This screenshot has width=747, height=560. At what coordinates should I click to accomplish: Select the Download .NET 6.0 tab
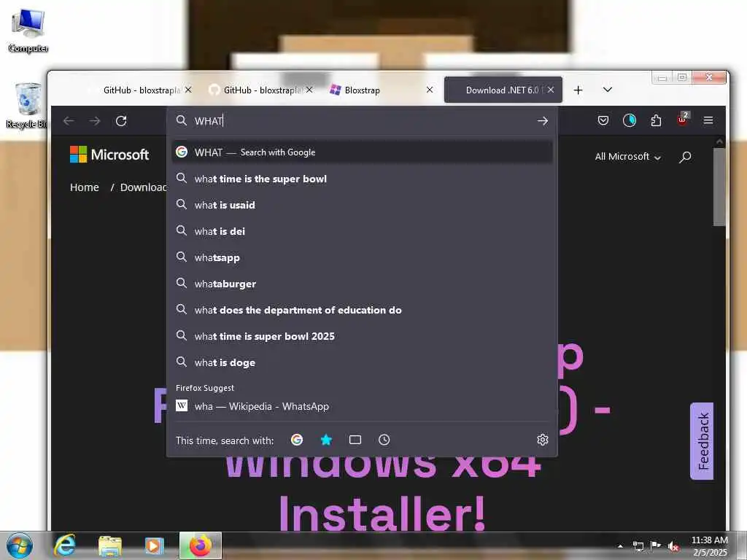pyautogui.click(x=503, y=90)
